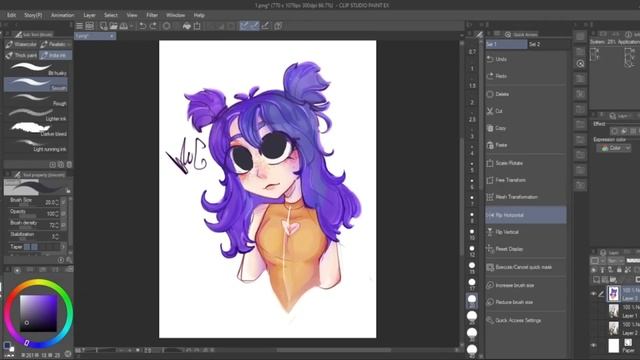Image resolution: width=640 pixels, height=360 pixels.
Task: Toggle visibility of the top Layer 3
Action: coord(594,293)
